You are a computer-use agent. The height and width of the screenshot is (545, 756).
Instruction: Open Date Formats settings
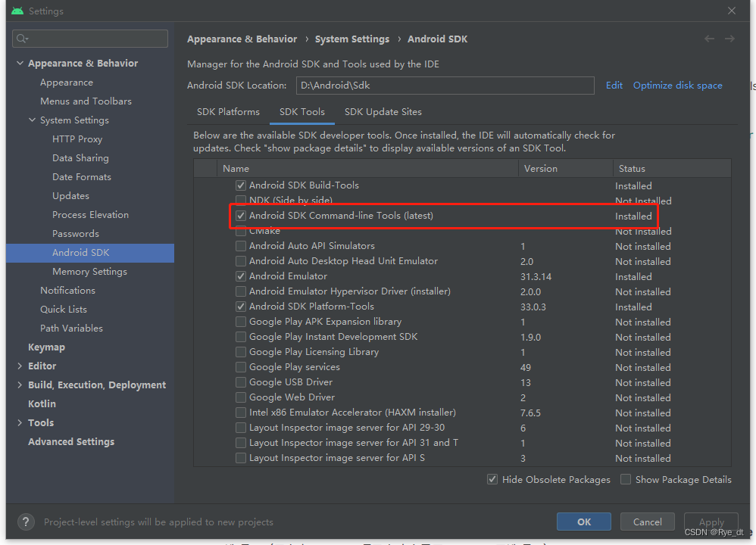tap(82, 177)
